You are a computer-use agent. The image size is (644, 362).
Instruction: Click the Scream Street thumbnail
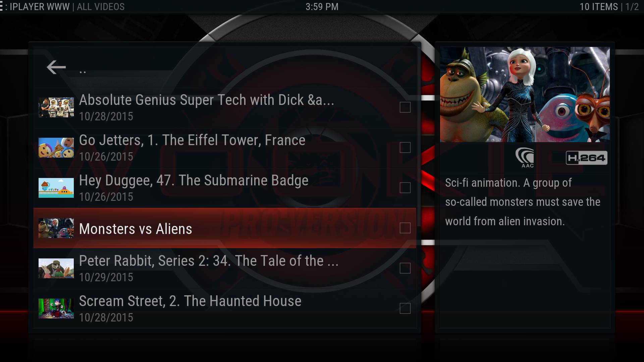(x=56, y=308)
